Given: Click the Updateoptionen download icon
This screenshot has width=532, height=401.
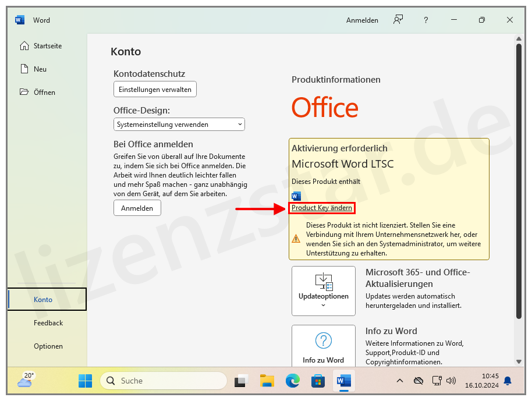Looking at the screenshot, I should click(324, 282).
